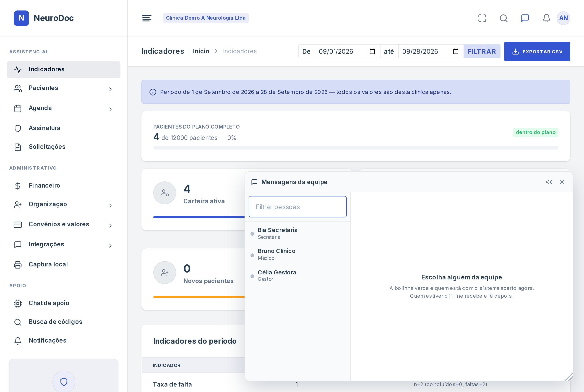Click the FILTRAR button
Viewport: 584px width, 392px height.
pyautogui.click(x=482, y=51)
